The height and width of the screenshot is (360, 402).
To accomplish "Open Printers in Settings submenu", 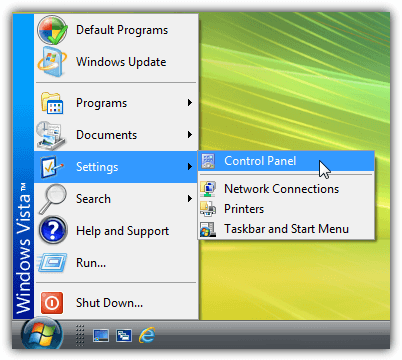I will click(287, 209).
